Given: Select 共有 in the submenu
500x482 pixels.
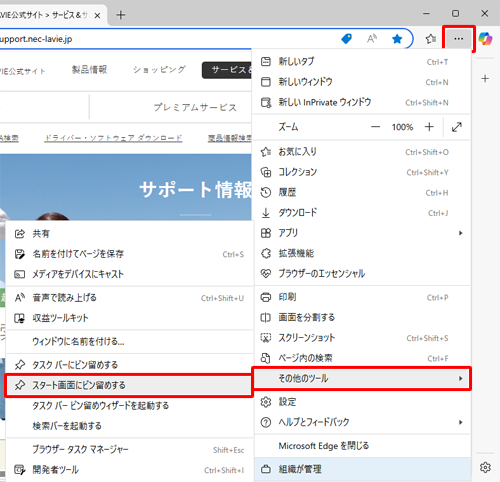Looking at the screenshot, I should point(129,234).
